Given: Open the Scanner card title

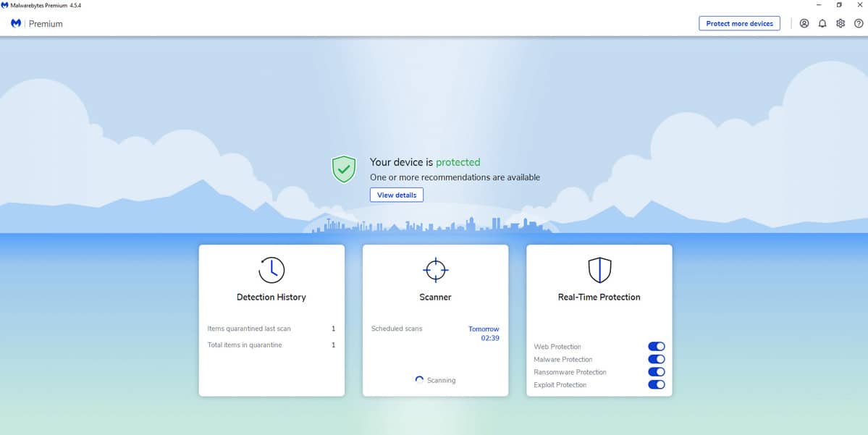Looking at the screenshot, I should (436, 297).
